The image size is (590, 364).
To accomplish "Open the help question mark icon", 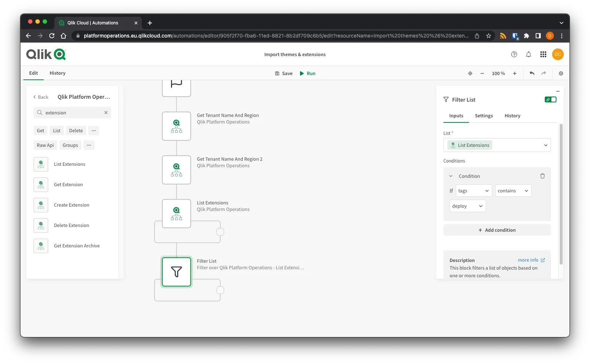I will click(514, 54).
